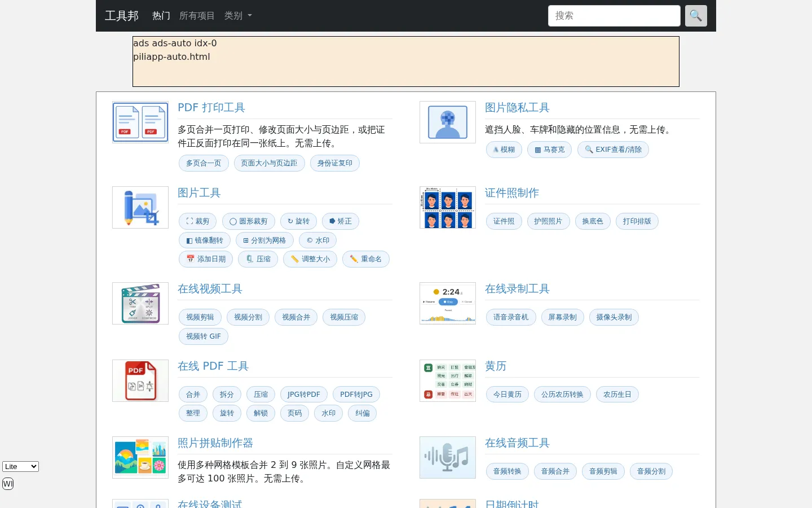Open the PDF 打印工具 title link
The width and height of the screenshot is (812, 508).
pos(211,108)
